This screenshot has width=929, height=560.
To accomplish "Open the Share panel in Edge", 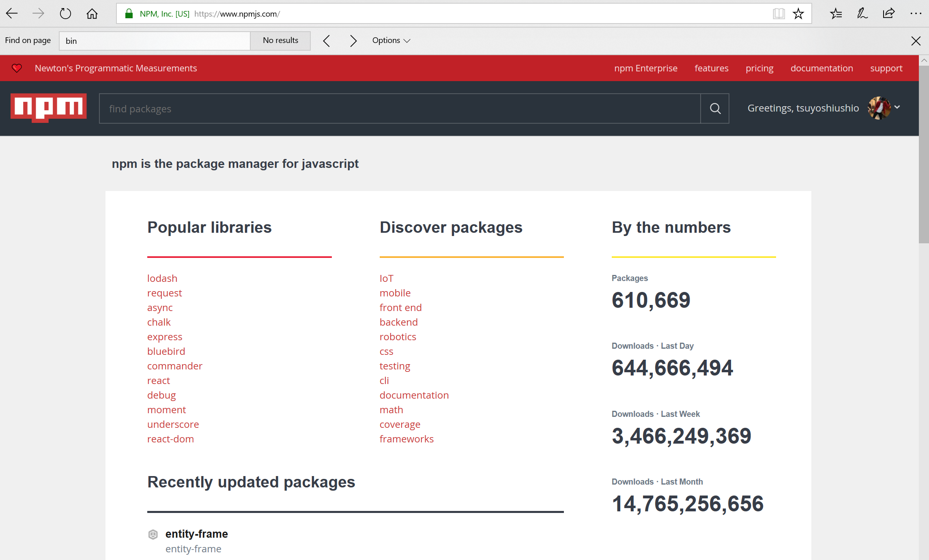I will [889, 13].
